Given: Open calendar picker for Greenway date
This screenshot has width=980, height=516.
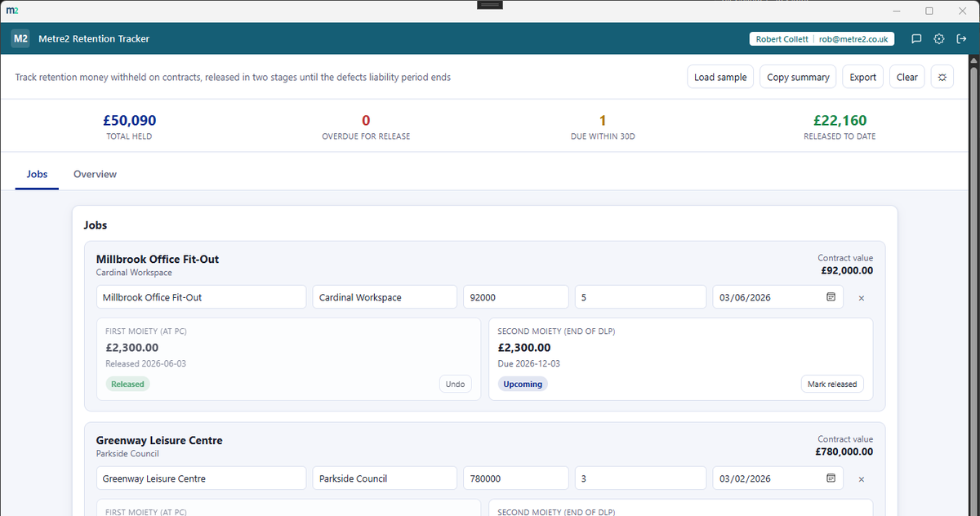Looking at the screenshot, I should coord(831,478).
